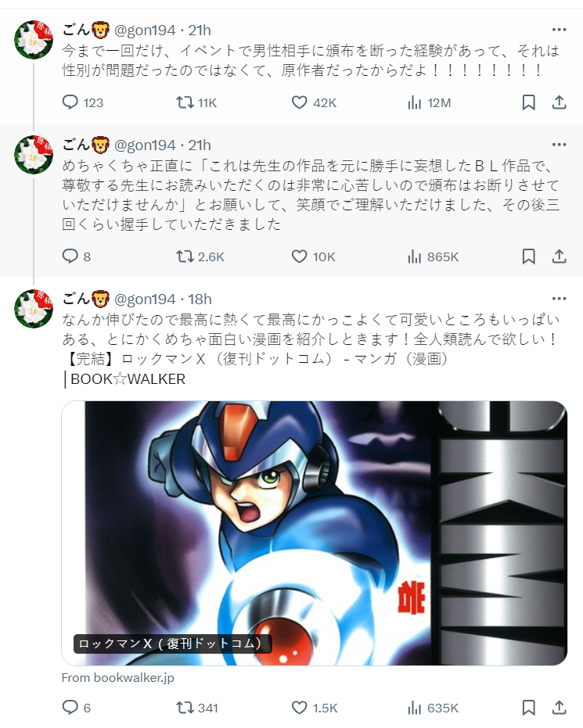Bookmark the first tweet
The image size is (583, 728).
click(x=529, y=102)
